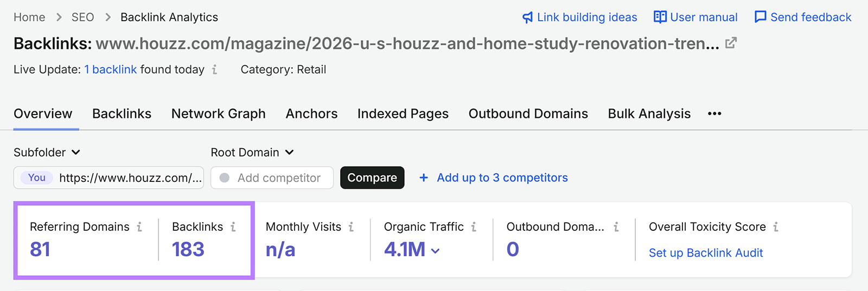868x291 pixels.
Task: Expand the Root Domain scope dropdown
Action: (252, 153)
